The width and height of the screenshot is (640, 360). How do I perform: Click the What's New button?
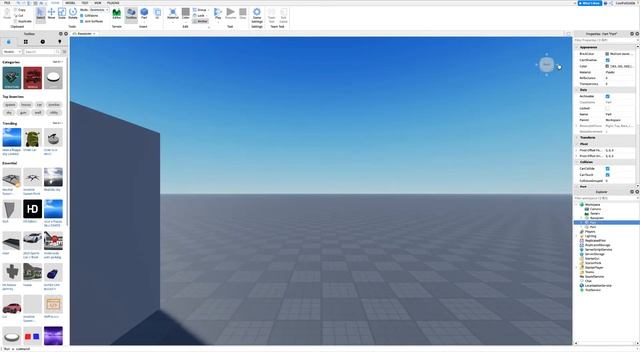point(590,3)
